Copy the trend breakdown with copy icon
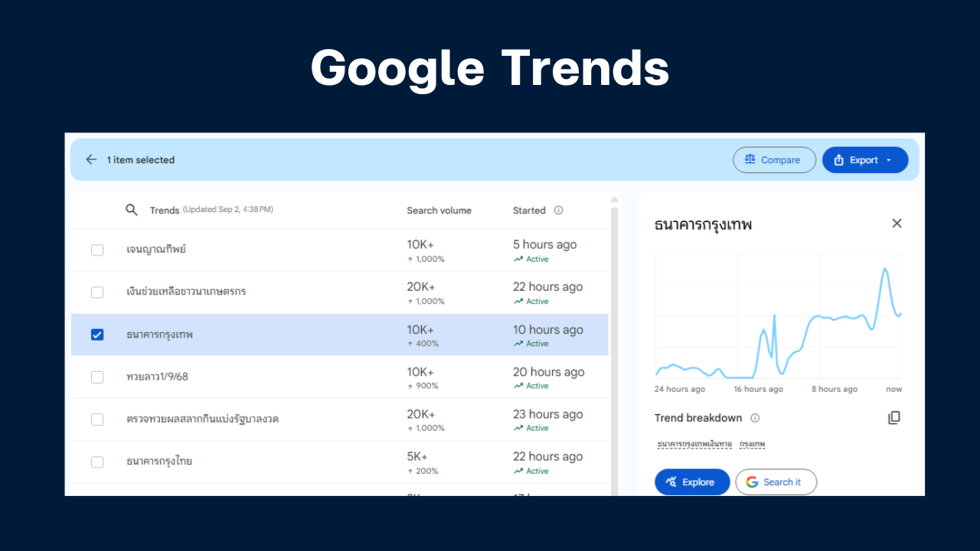The image size is (980, 551). point(893,418)
